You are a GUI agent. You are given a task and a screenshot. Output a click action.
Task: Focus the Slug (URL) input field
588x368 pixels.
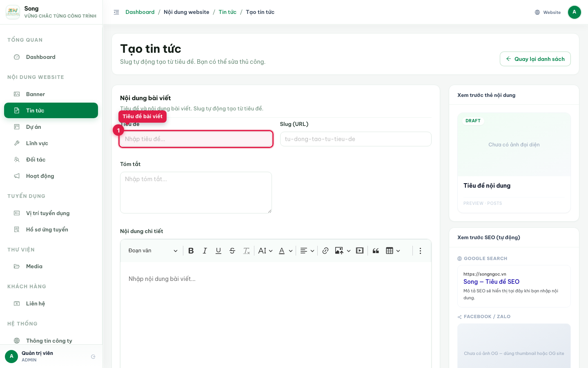(356, 139)
